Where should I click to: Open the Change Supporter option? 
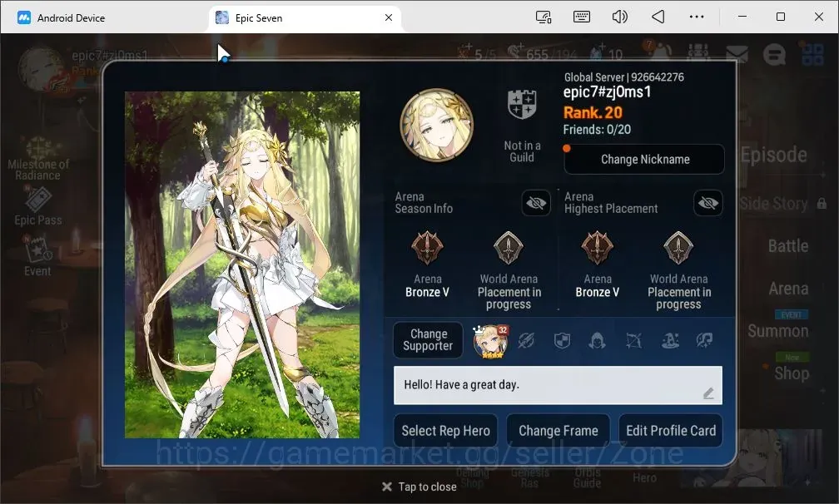(x=428, y=340)
